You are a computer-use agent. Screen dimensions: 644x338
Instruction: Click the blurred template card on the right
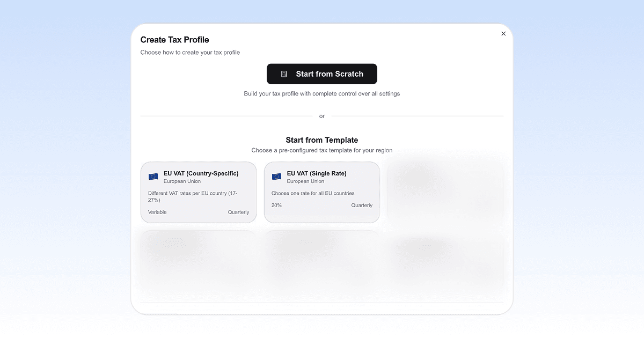pos(445,192)
